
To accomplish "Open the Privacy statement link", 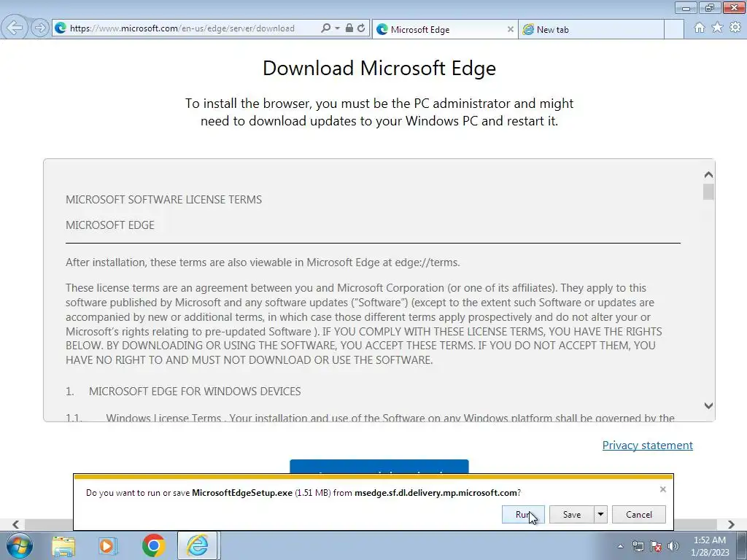I will [648, 446].
